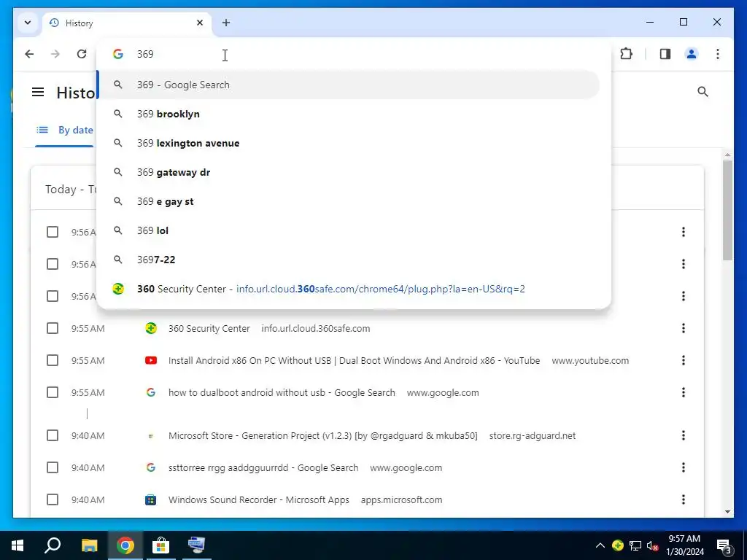Screen dimensions: 747x560
Task: Open taskbar Search magnifier
Action: (53, 545)
